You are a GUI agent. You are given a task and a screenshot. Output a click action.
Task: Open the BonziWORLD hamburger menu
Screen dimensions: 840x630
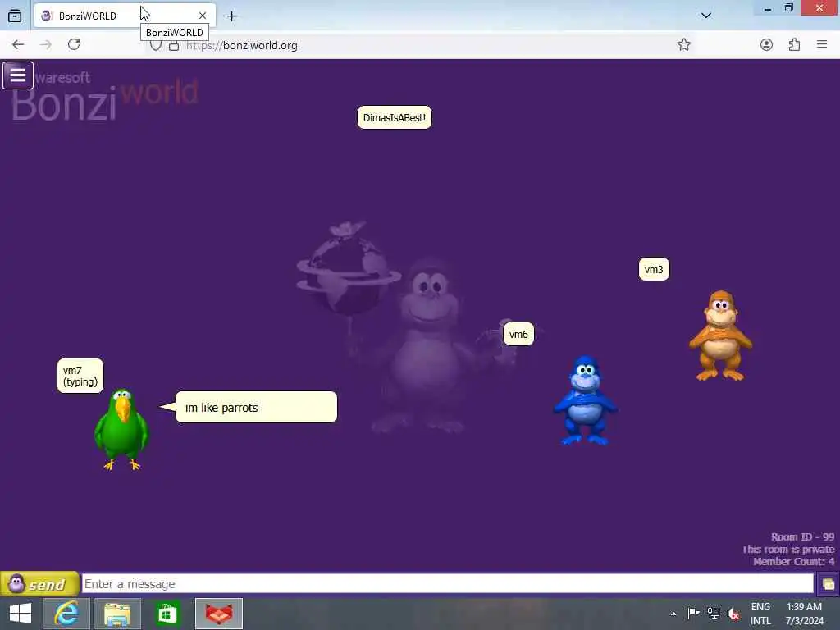(18, 75)
